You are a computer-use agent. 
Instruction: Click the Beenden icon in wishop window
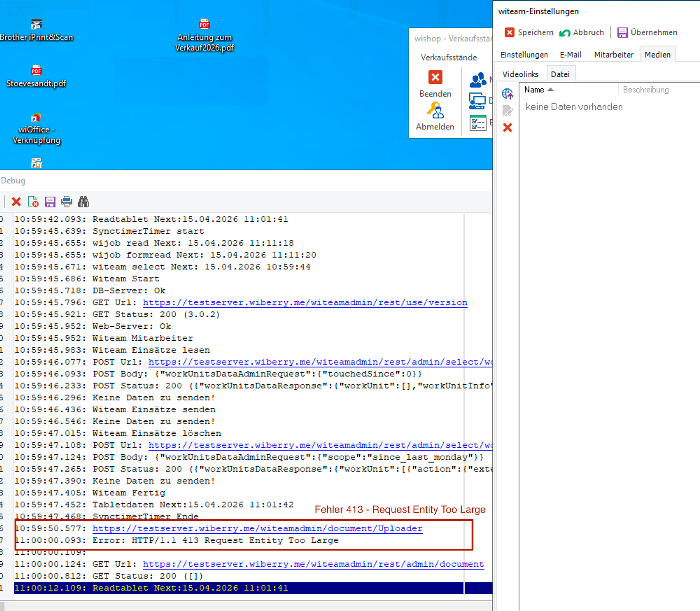pos(435,77)
